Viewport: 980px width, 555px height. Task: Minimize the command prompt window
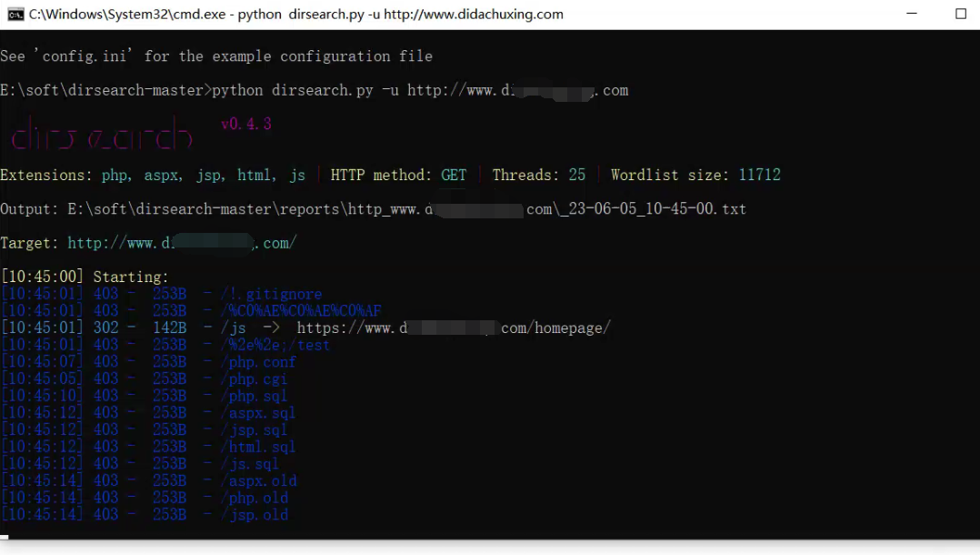(x=912, y=14)
